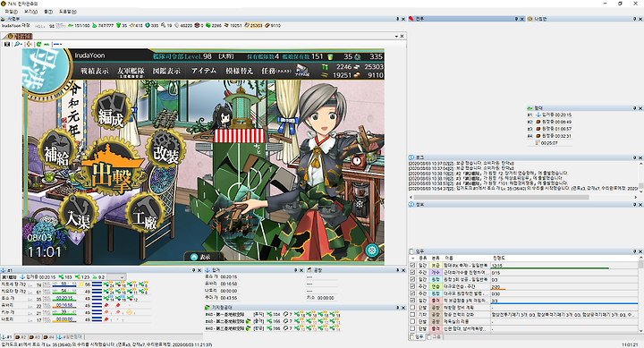Viewport: 644px width, 348px height.
Task: Uncheck the quest row with progress 0/15
Action: pyautogui.click(x=412, y=272)
